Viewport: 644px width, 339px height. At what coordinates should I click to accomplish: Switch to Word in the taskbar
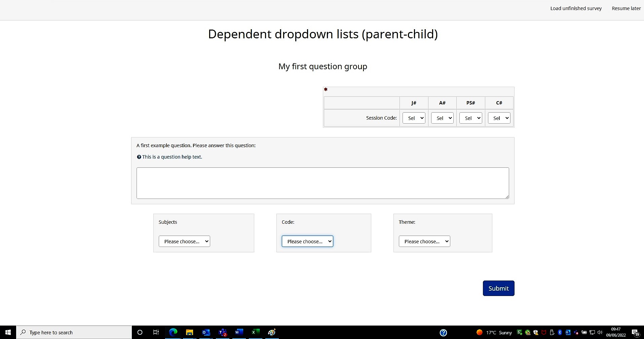[x=239, y=332]
